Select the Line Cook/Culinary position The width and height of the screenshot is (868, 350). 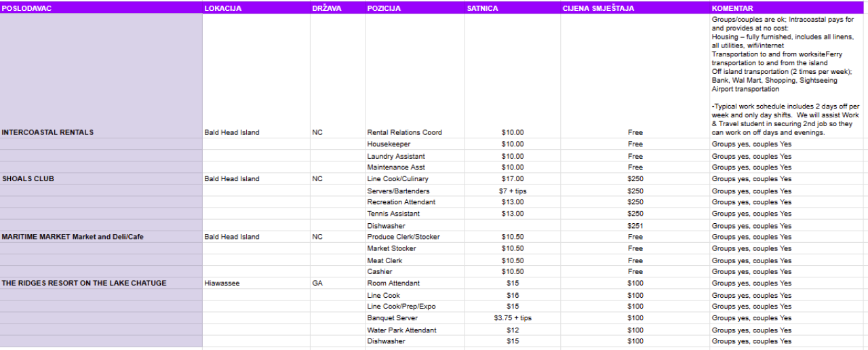[415, 179]
